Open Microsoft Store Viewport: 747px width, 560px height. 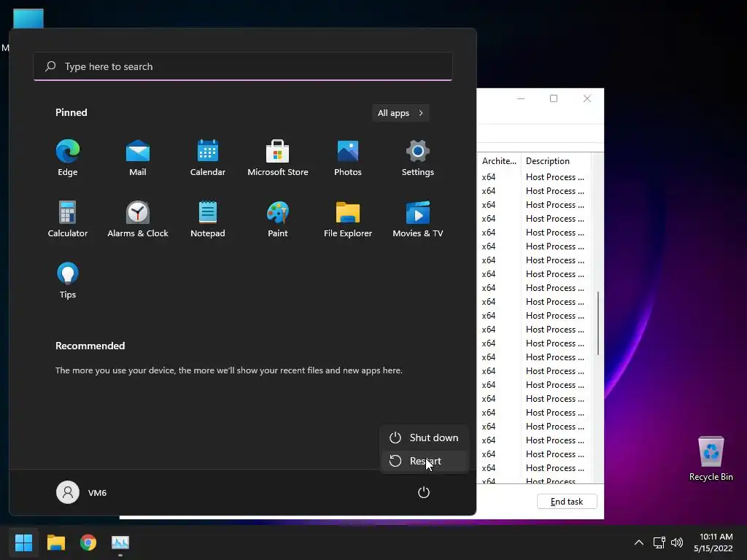[x=278, y=158]
